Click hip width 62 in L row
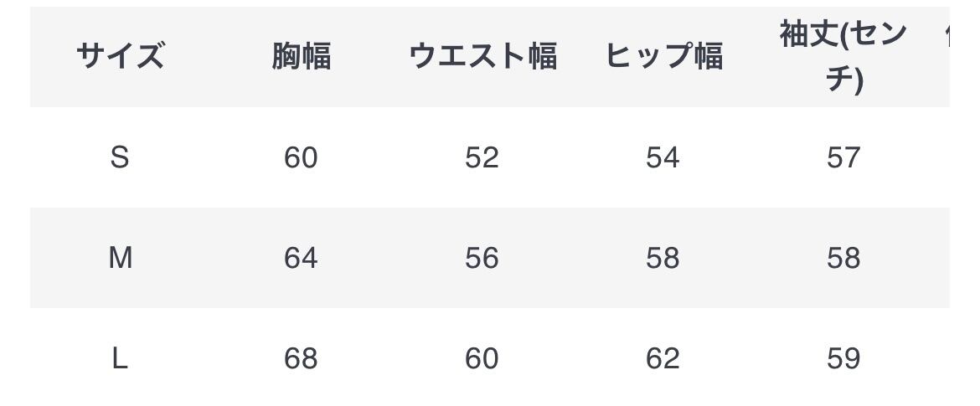This screenshot has height=406, width=980. (663, 358)
